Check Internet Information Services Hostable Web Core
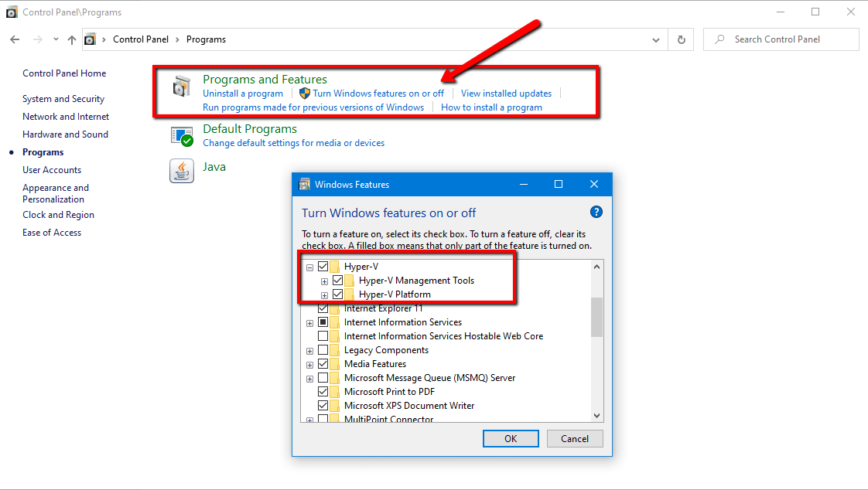Screen dimensions: 868x490 click(323, 335)
